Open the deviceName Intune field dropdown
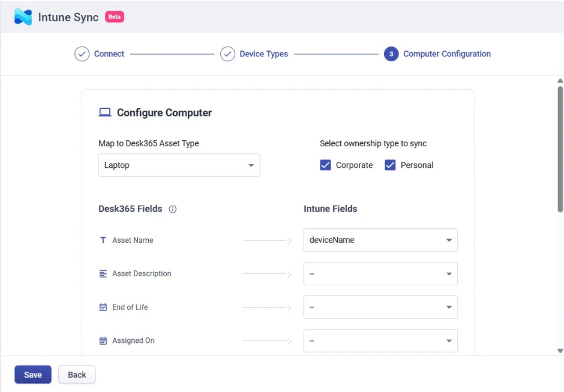This screenshot has width=564, height=392. coord(380,240)
